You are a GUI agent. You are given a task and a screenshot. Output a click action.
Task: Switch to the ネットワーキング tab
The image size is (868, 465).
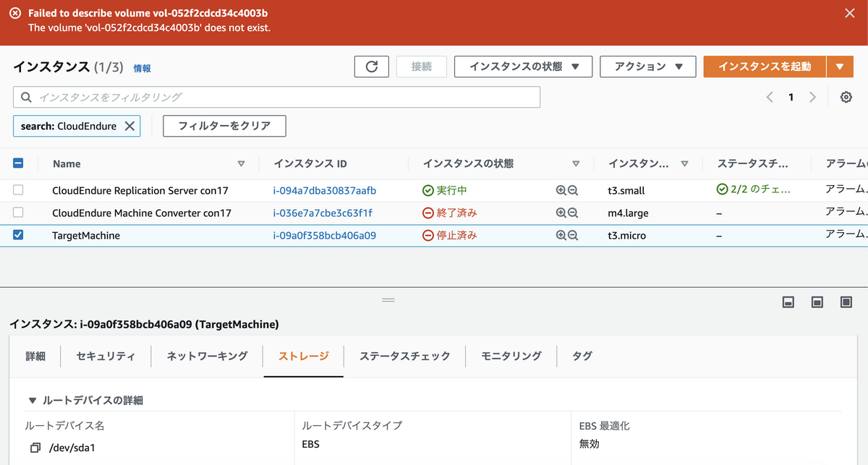point(207,356)
